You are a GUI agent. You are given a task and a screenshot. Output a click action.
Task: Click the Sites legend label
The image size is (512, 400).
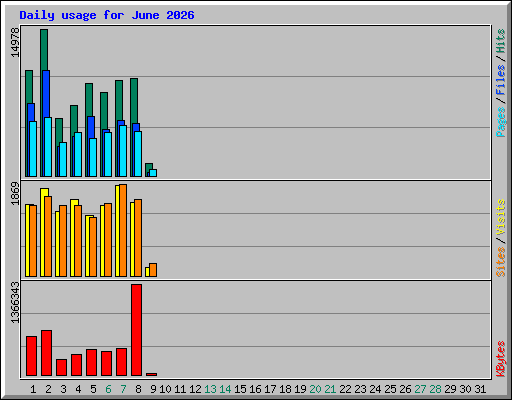click(x=501, y=262)
